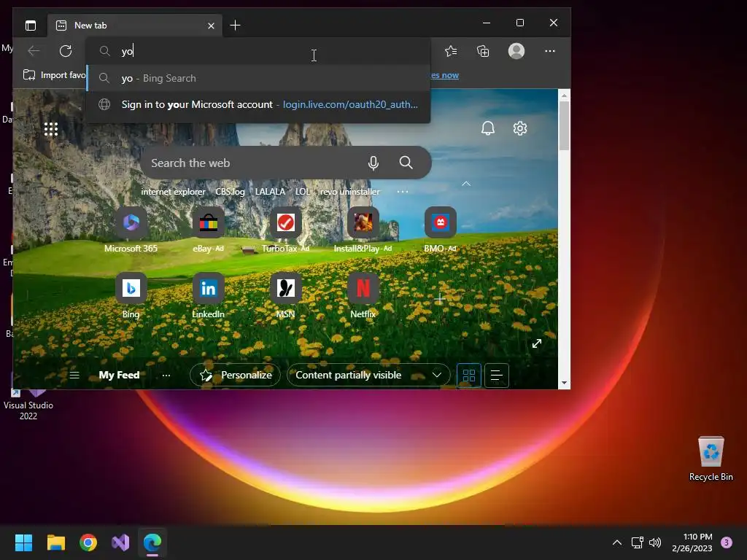
Task: Search recent term internet explorer
Action: click(x=174, y=192)
